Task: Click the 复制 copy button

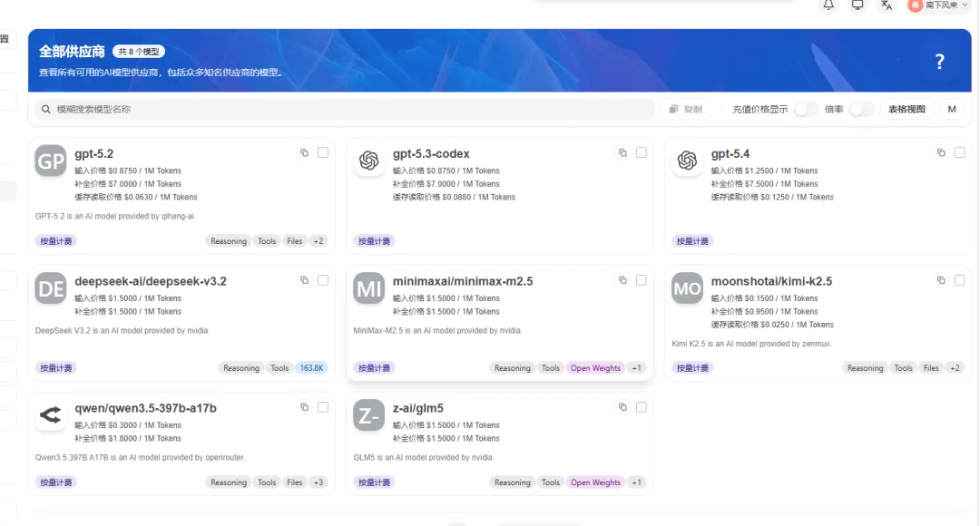Action: [686, 109]
